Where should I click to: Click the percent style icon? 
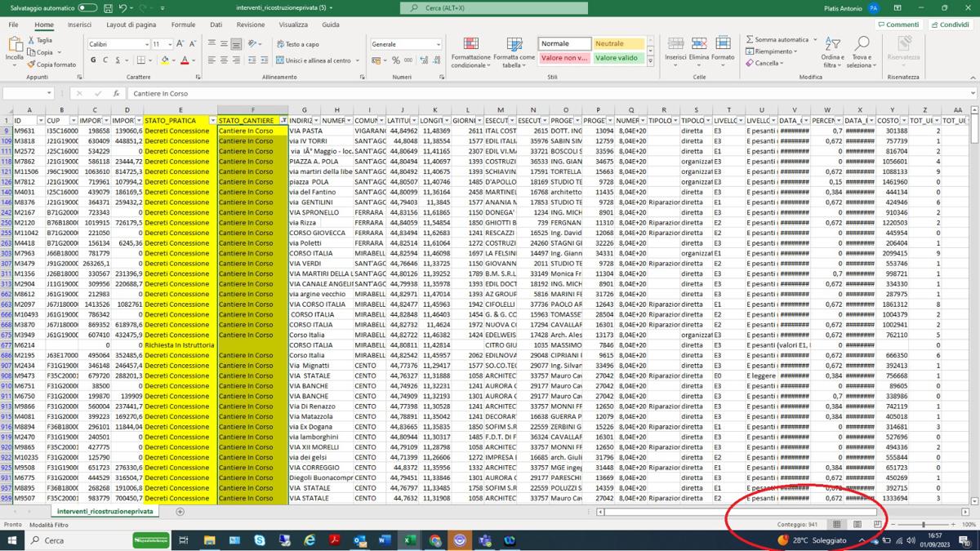pyautogui.click(x=396, y=60)
